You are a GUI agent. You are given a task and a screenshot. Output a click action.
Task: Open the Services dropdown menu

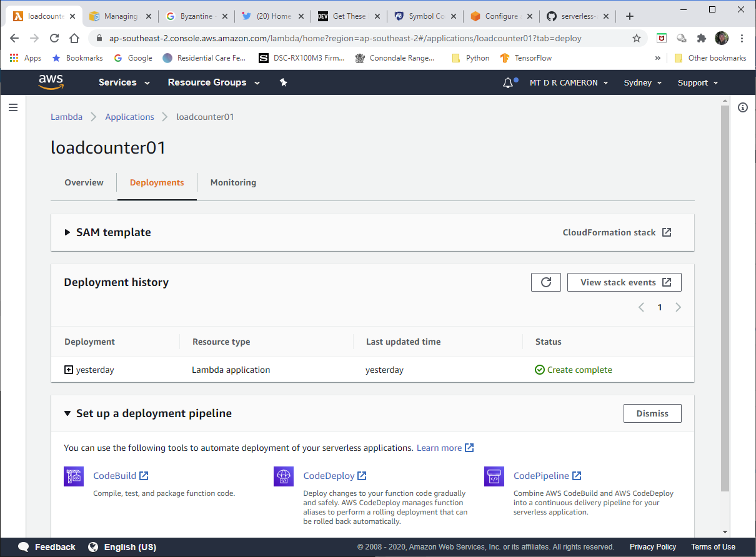124,82
